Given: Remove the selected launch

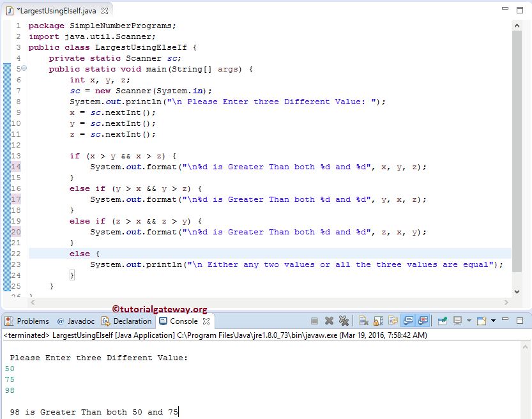Looking at the screenshot, I should coord(329,321).
